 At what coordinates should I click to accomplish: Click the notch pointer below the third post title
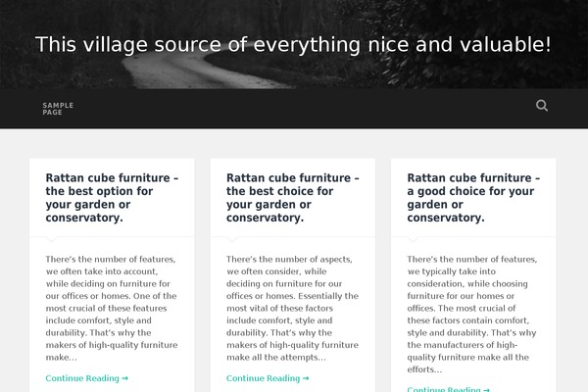click(x=413, y=239)
